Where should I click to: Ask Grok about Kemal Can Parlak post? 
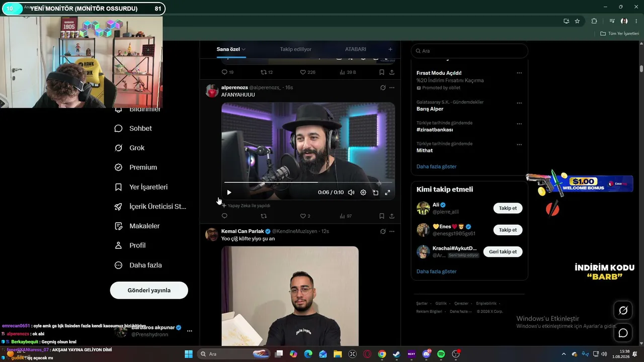(383, 231)
